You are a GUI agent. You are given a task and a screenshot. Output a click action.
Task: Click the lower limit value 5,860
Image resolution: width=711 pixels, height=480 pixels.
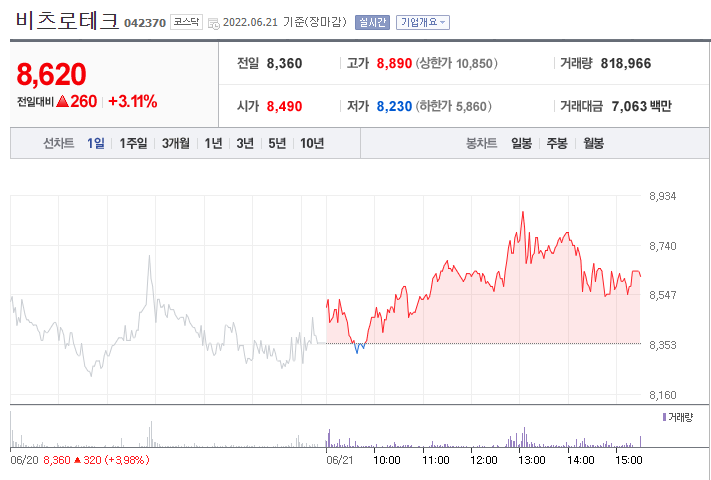tap(471, 107)
